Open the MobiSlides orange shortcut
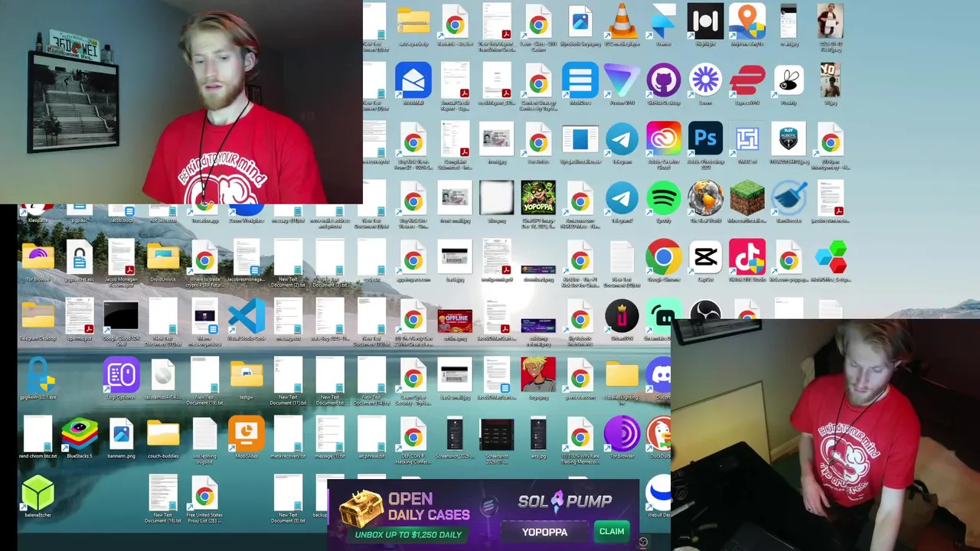Viewport: 980px width, 551px height. point(246,435)
